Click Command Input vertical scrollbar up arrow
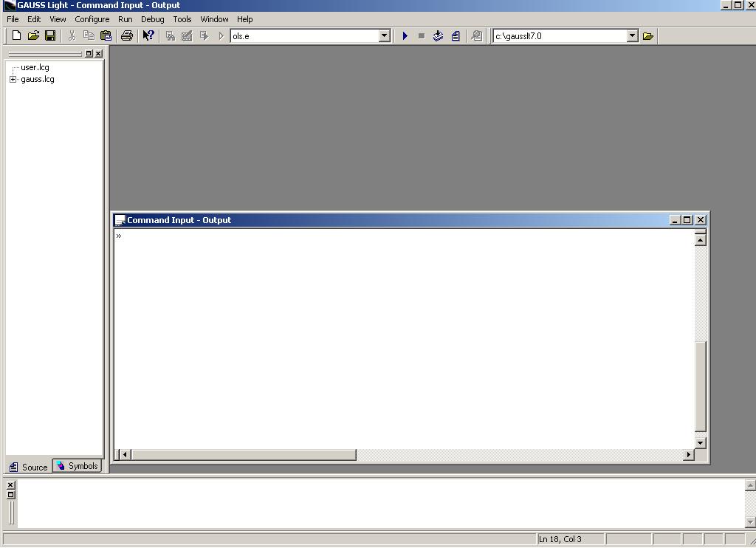This screenshot has width=756, height=548. pos(701,240)
